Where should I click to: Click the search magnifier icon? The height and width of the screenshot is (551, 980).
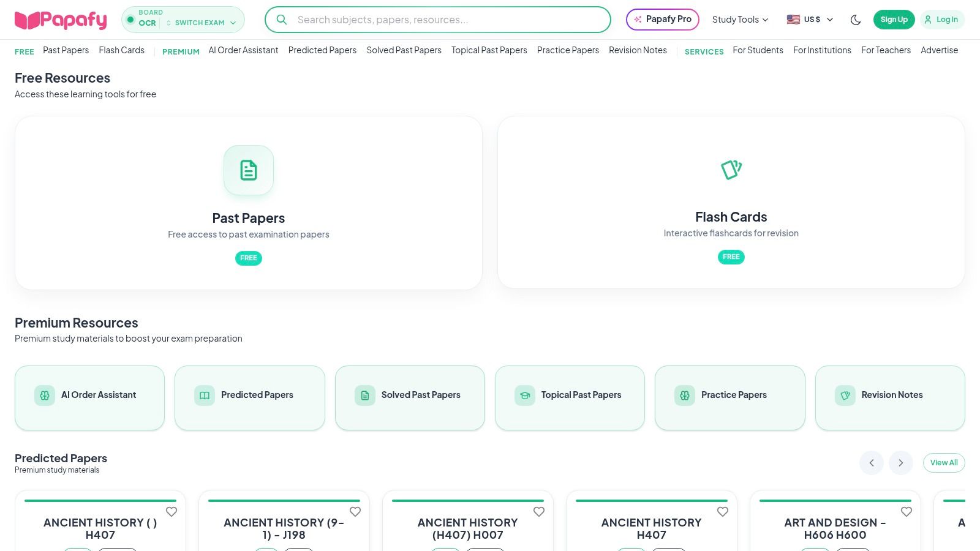282,20
